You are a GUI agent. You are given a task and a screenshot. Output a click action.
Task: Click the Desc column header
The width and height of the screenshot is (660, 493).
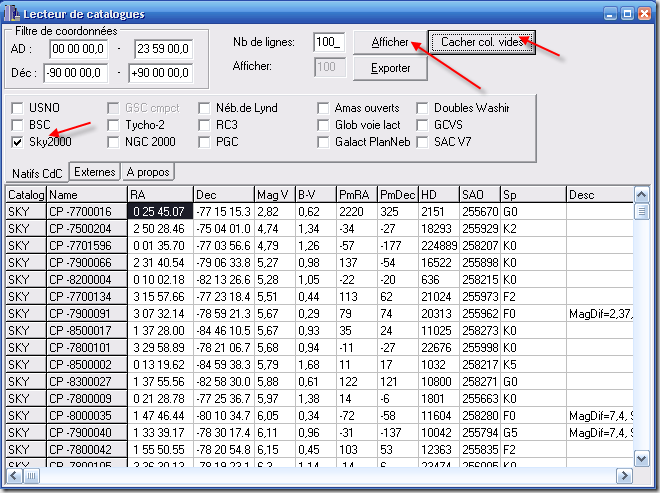click(600, 195)
